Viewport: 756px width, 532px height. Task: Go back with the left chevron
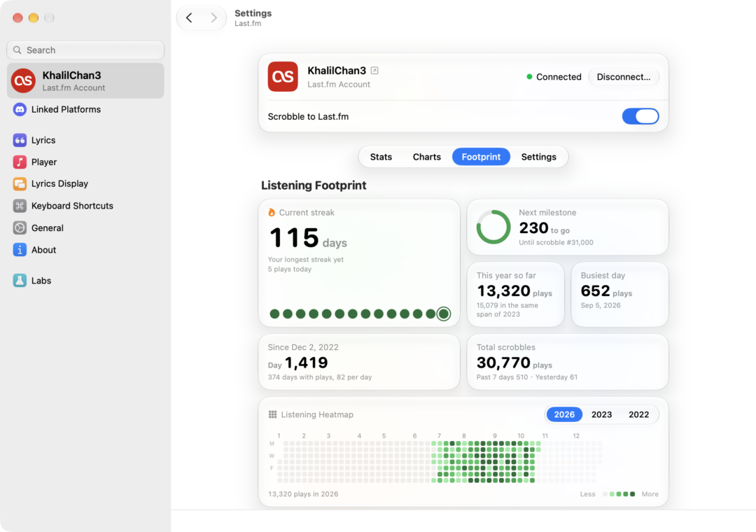189,17
